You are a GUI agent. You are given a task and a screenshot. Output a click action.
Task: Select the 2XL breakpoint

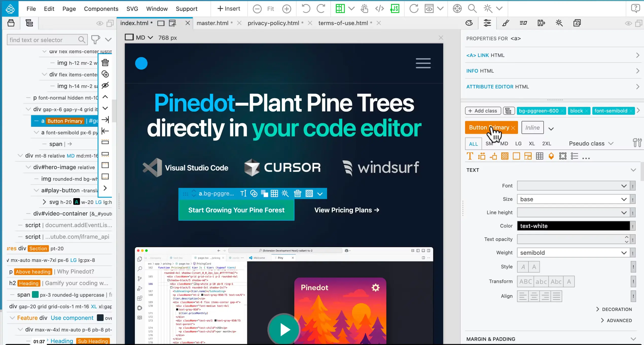coord(547,144)
